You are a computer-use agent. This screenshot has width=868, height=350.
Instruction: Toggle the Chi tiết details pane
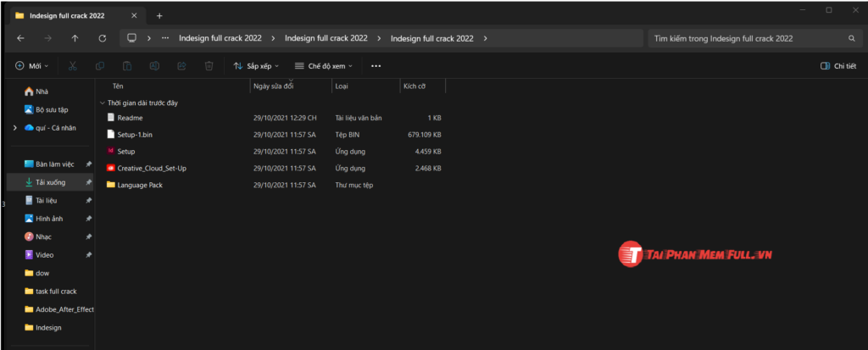tap(838, 65)
